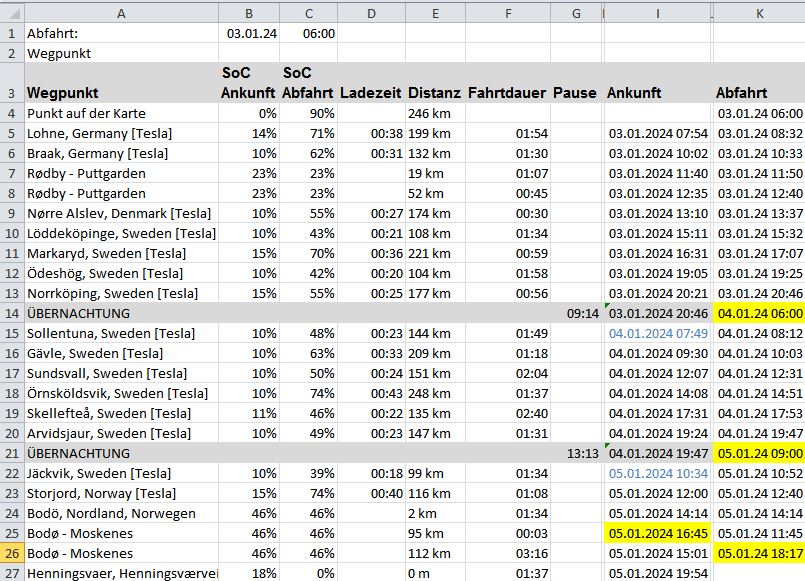Click the highlighted row number 26
805x581 pixels.
click(x=12, y=553)
